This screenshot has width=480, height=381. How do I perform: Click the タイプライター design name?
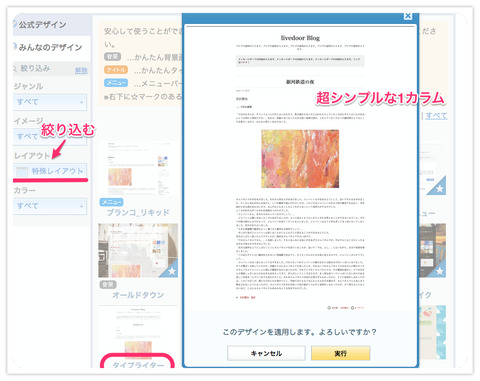tap(138, 365)
